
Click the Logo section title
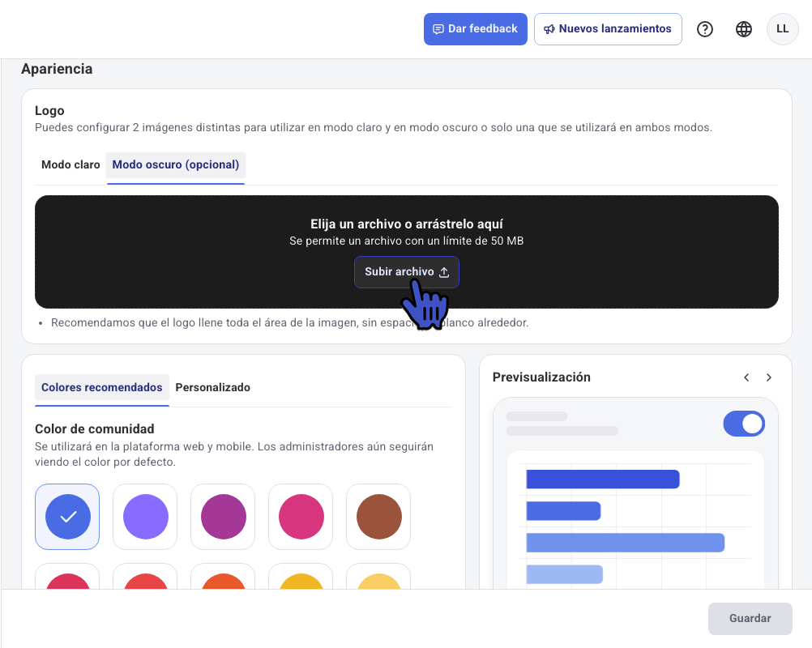(49, 111)
